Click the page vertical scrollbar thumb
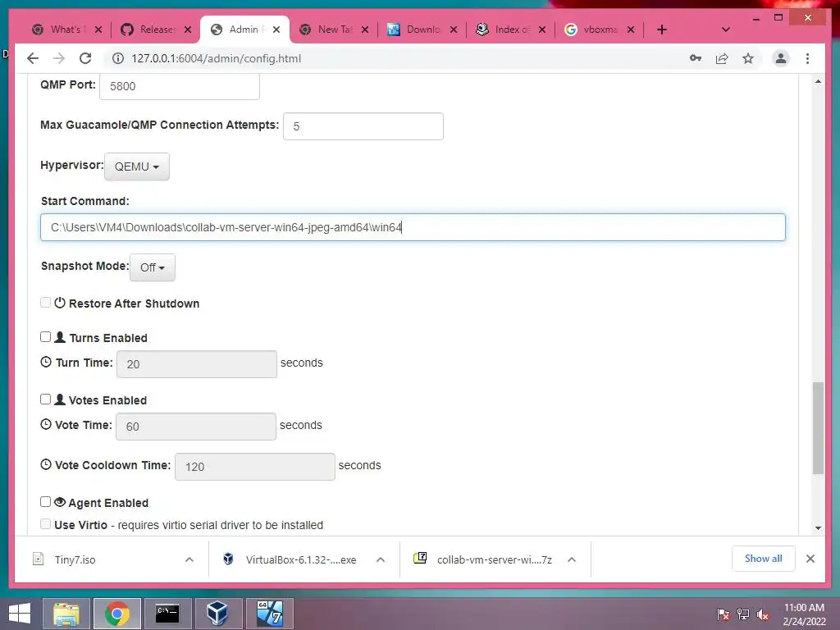This screenshot has height=630, width=840. point(818,428)
